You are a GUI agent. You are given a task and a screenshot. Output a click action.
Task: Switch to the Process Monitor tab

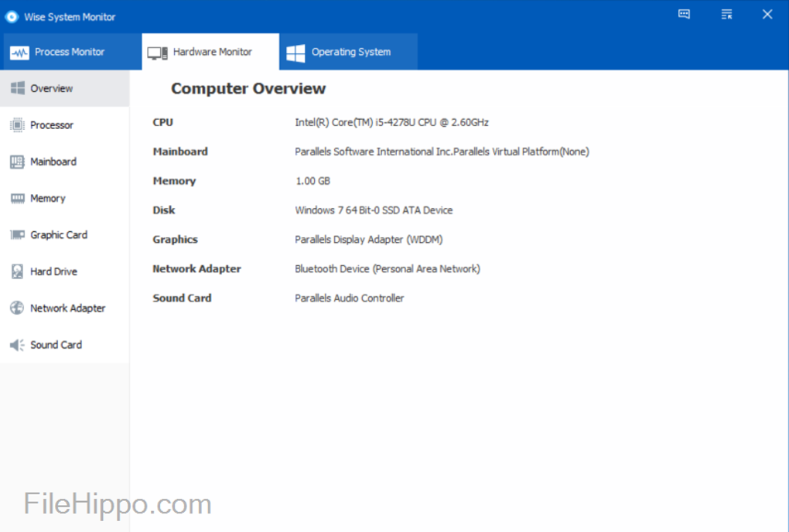pos(70,52)
